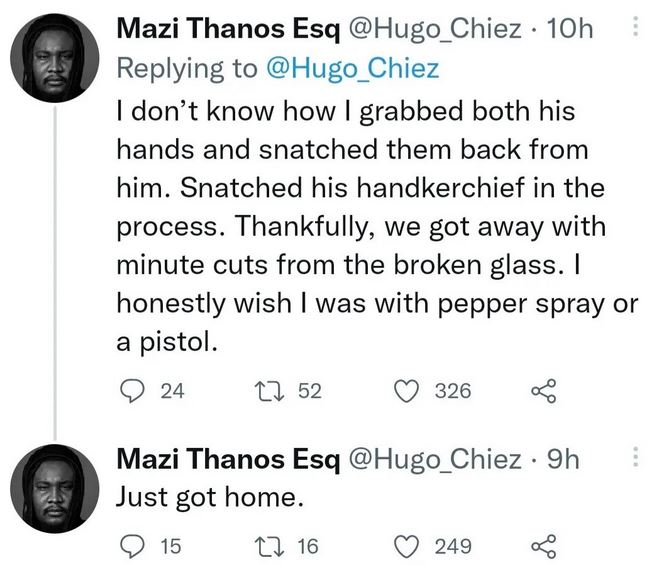Retweet the "Just got home." tweet
Viewport: 653px width, 565px height.
(x=270, y=545)
